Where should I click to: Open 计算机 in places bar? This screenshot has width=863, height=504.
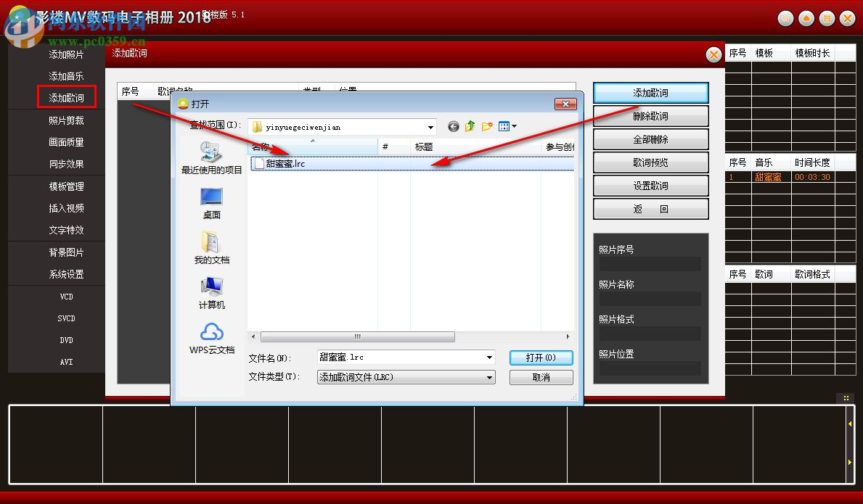tap(211, 293)
